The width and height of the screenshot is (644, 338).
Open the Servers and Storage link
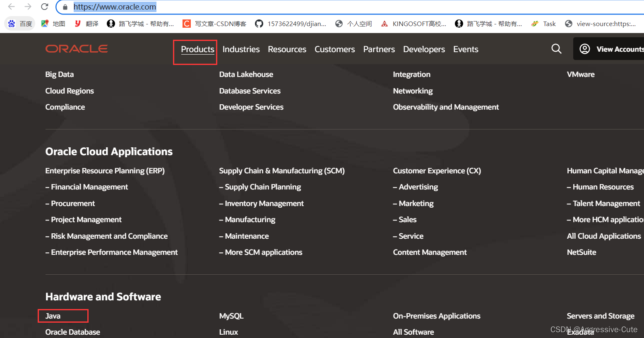[x=601, y=316]
